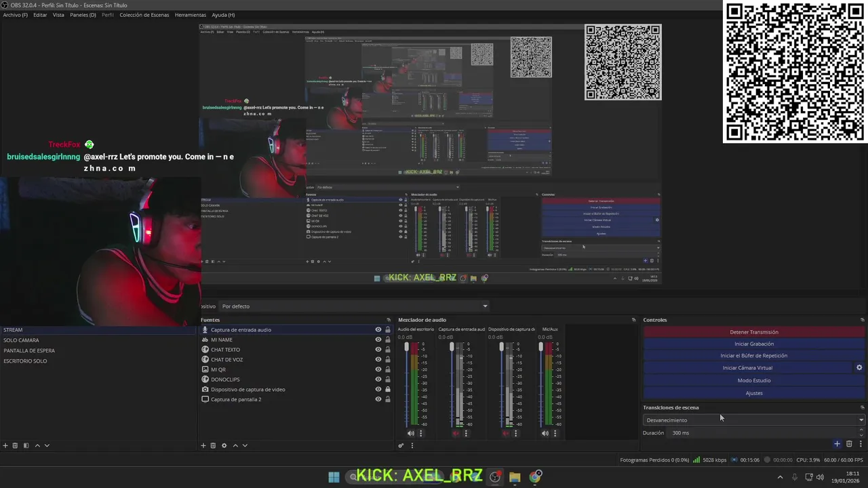Open the Desvanecimiento transition dropdown
Image resolution: width=868 pixels, height=488 pixels.
[754, 420]
